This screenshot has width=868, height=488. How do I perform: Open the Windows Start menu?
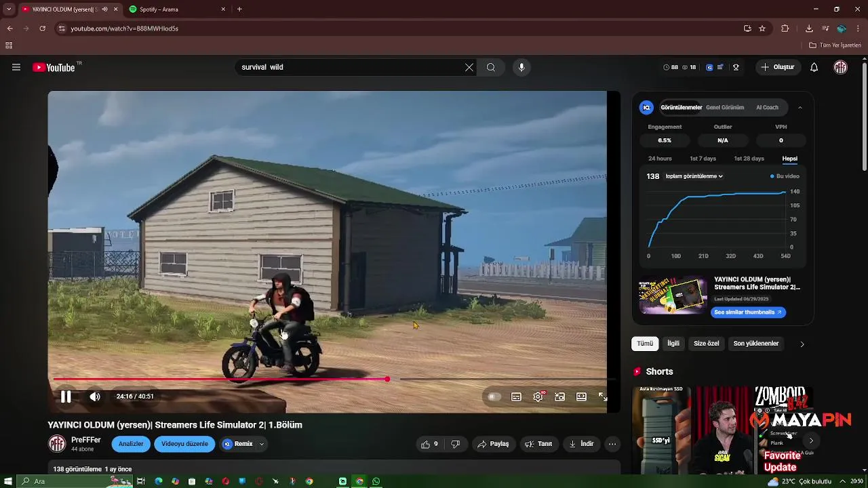click(8, 481)
